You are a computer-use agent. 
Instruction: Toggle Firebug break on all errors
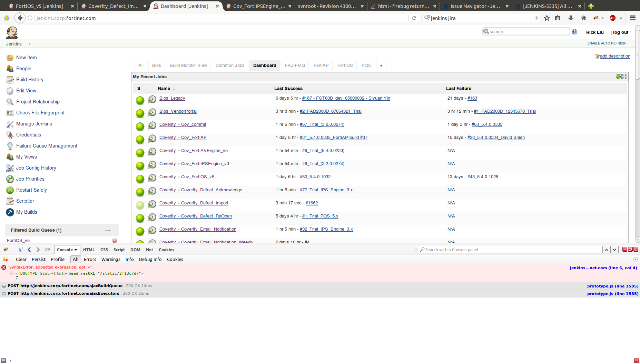(x=6, y=259)
